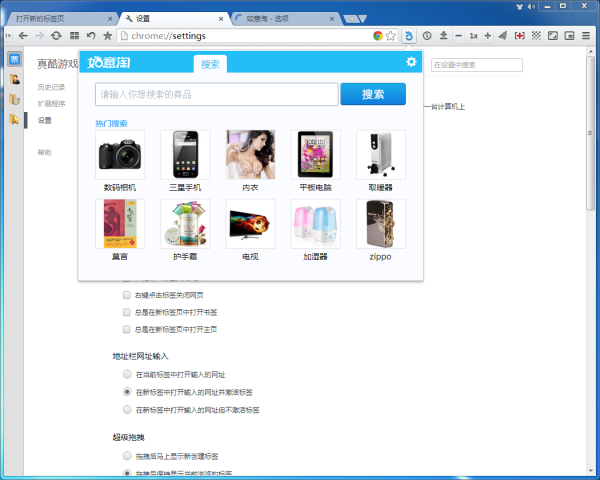The height and width of the screenshot is (480, 600).
Task: Select 拖拽后马上显示新创建标签 radio
Action: [127, 456]
